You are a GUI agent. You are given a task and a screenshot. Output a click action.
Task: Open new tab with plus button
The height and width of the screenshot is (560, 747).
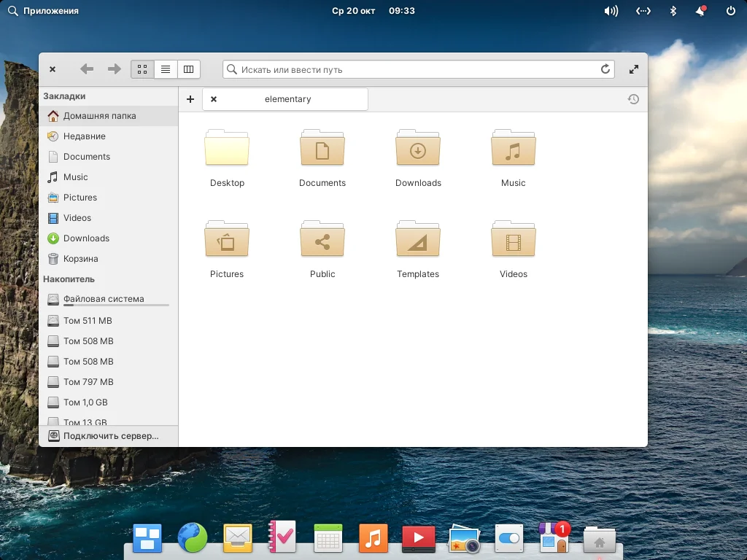tap(190, 99)
